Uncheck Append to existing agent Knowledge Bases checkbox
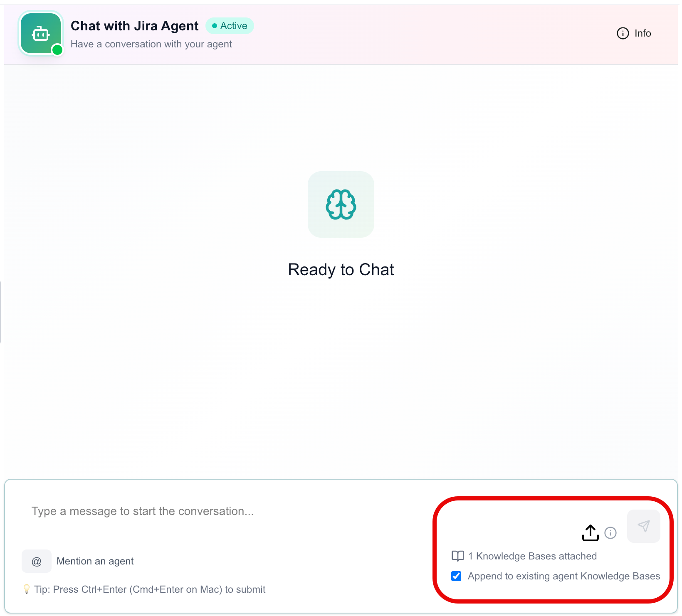 pyautogui.click(x=456, y=576)
